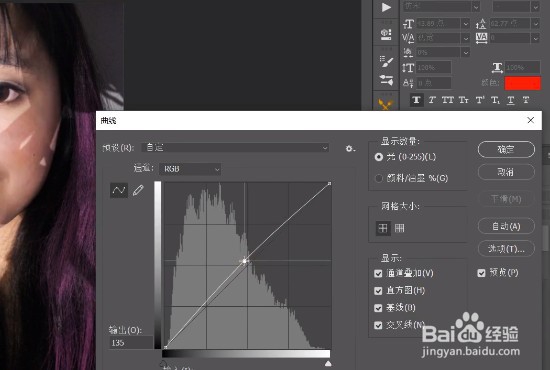Open the Curves preset gear options
Viewport: 550px width, 370px height.
click(350, 149)
